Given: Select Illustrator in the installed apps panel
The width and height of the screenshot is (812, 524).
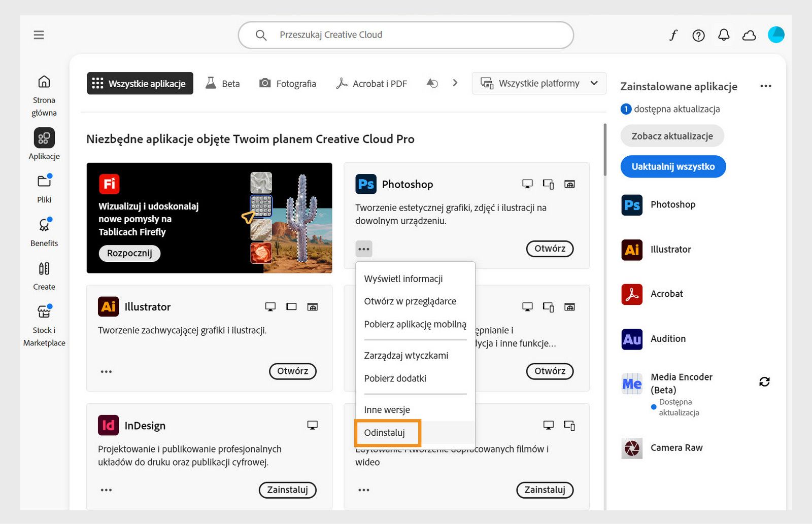Looking at the screenshot, I should (x=670, y=249).
